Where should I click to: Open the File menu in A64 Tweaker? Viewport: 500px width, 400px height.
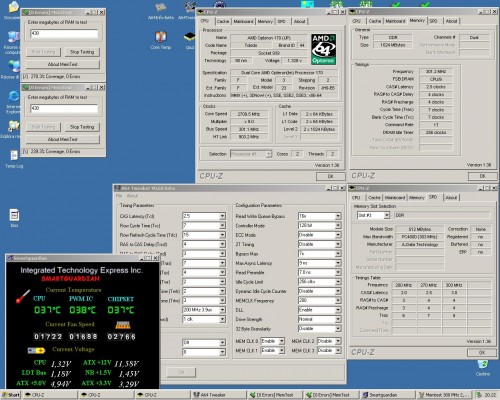pyautogui.click(x=119, y=196)
